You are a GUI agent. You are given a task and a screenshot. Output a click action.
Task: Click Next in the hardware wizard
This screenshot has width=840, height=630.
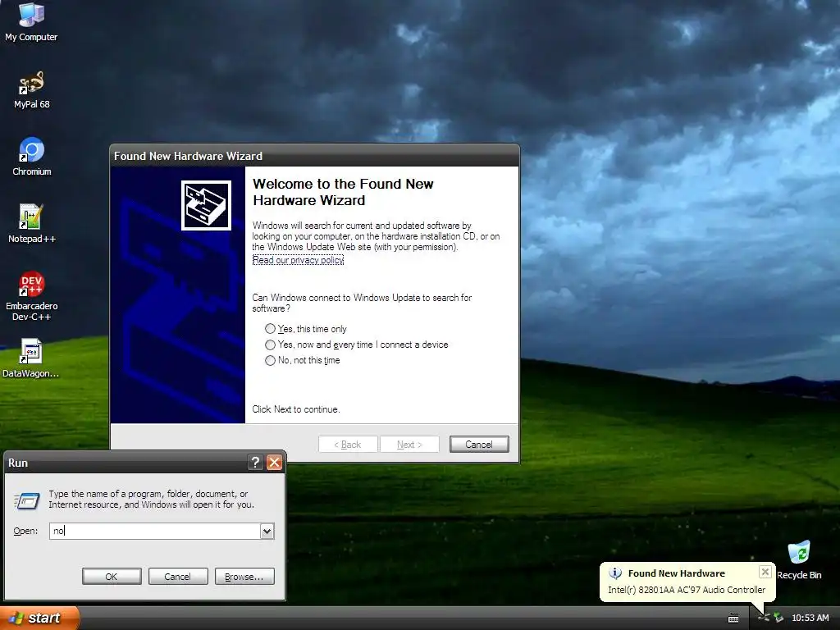click(409, 444)
